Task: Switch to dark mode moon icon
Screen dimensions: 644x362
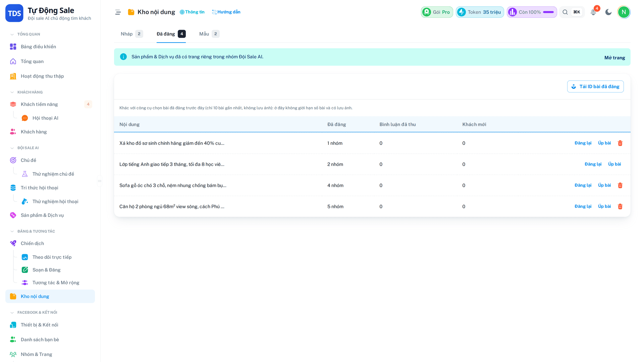Action: point(608,12)
